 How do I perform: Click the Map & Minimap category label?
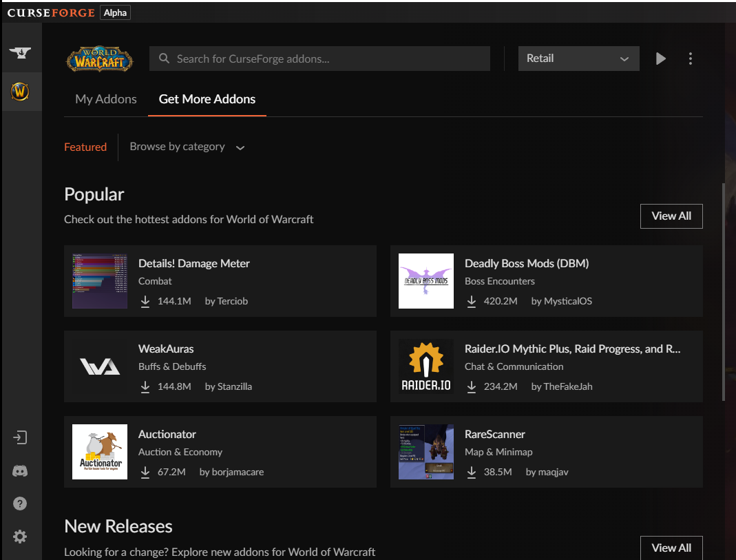(x=498, y=452)
